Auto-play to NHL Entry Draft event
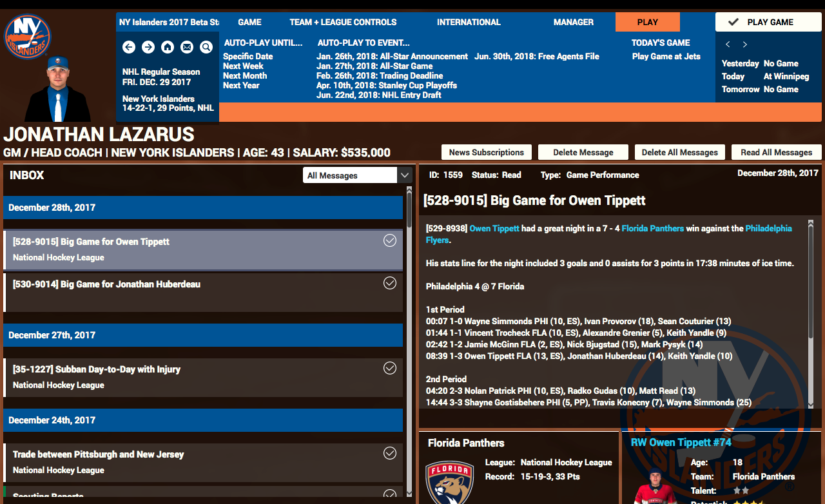The image size is (825, 504). click(379, 95)
